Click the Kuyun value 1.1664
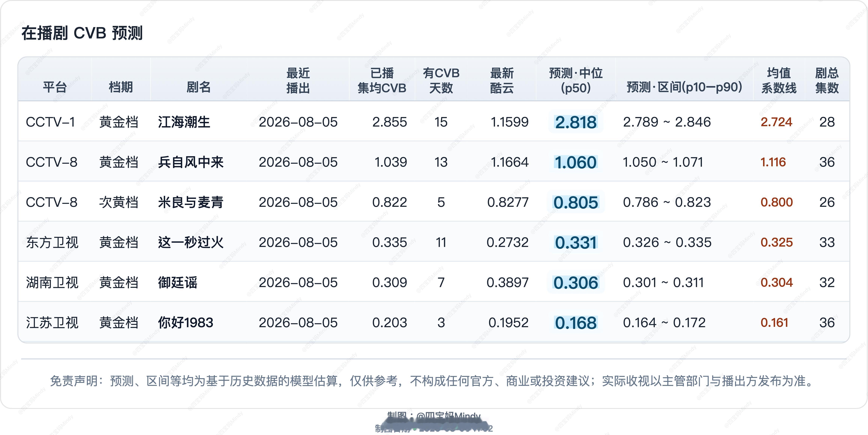 [x=510, y=162]
